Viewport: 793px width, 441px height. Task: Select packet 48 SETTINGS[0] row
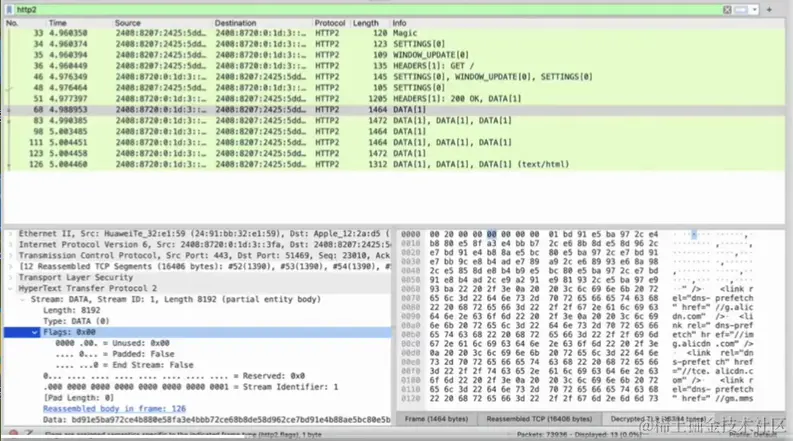(x=394, y=87)
